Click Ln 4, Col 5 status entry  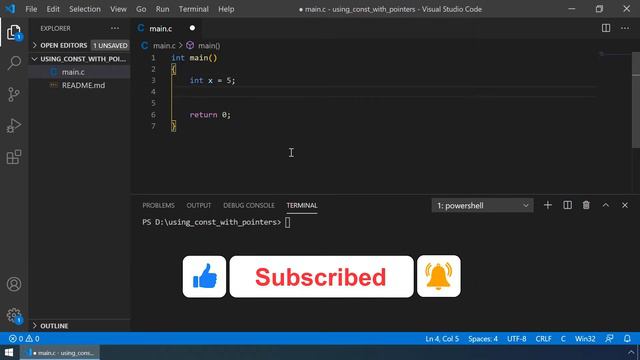coord(442,339)
